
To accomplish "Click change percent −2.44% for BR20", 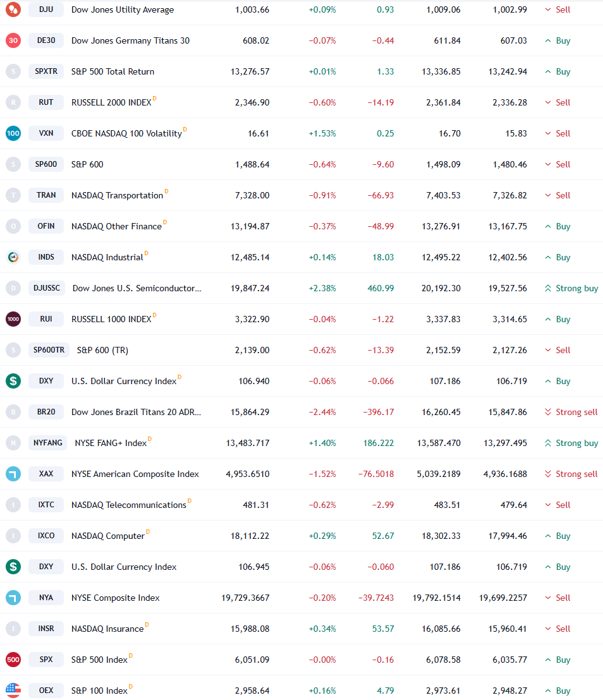I will coord(322,412).
